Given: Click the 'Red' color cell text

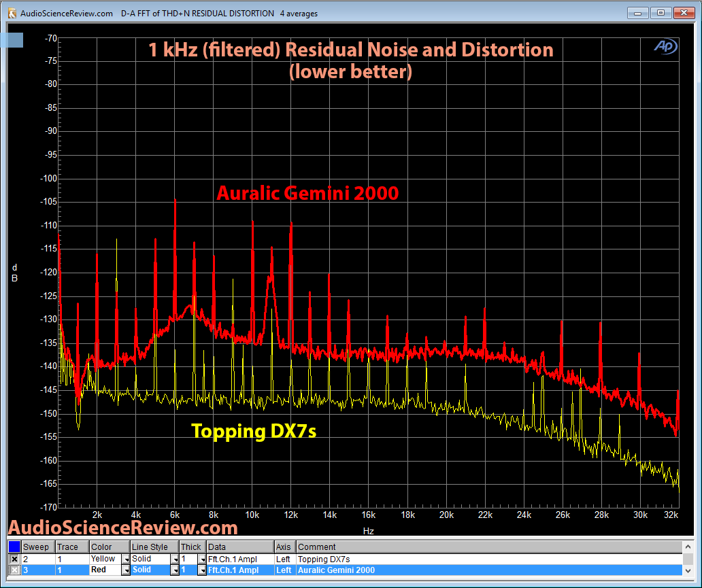Looking at the screenshot, I should 99,570.
